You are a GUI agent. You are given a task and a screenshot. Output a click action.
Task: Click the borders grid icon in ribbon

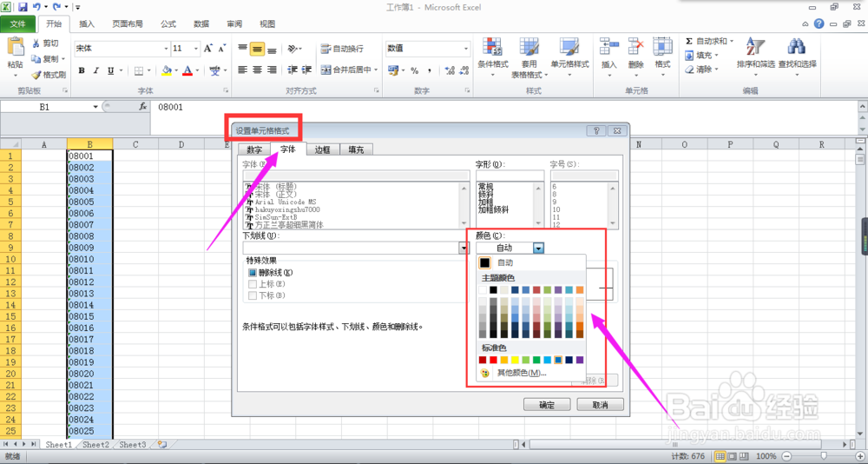[139, 70]
